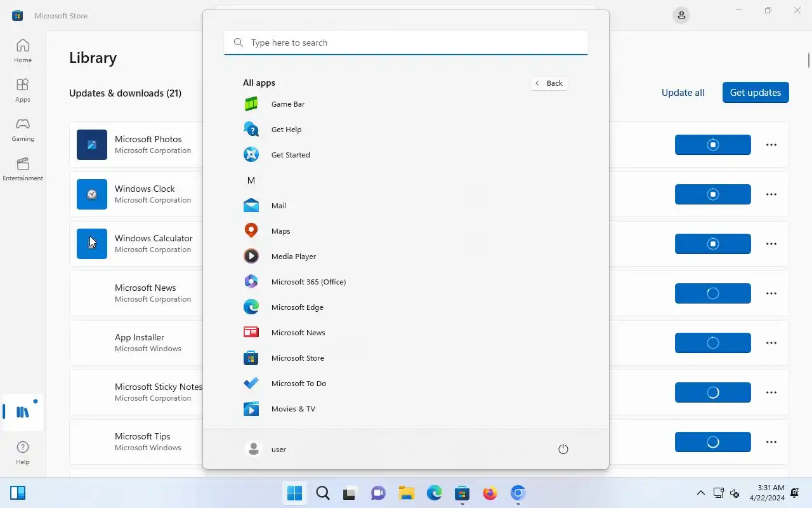Open Get Started app
The image size is (812, 508).
pyautogui.click(x=405, y=155)
